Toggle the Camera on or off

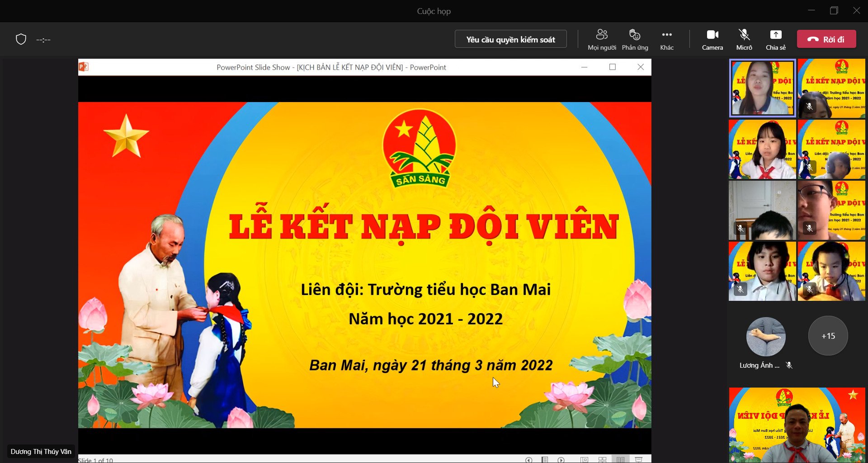tap(712, 39)
